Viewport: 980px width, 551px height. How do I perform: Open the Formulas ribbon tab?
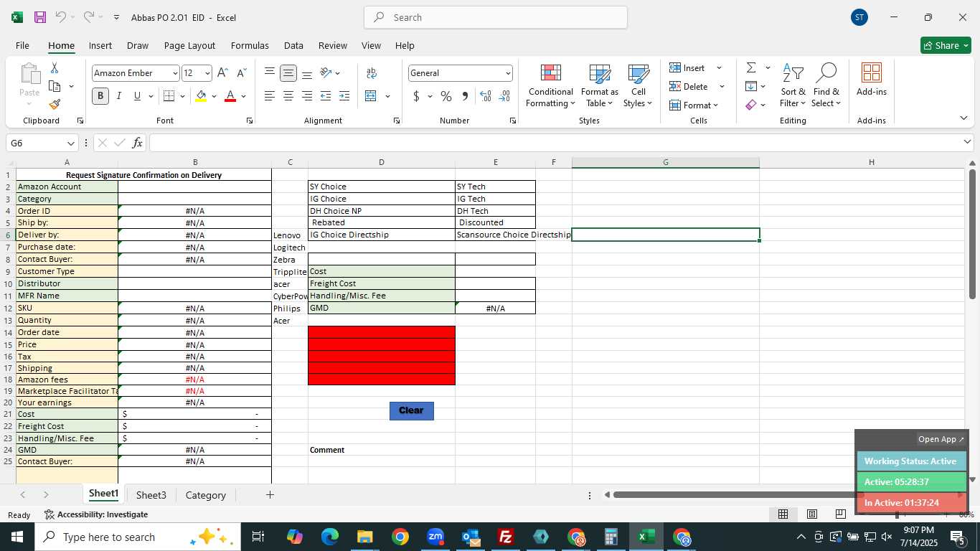click(250, 45)
